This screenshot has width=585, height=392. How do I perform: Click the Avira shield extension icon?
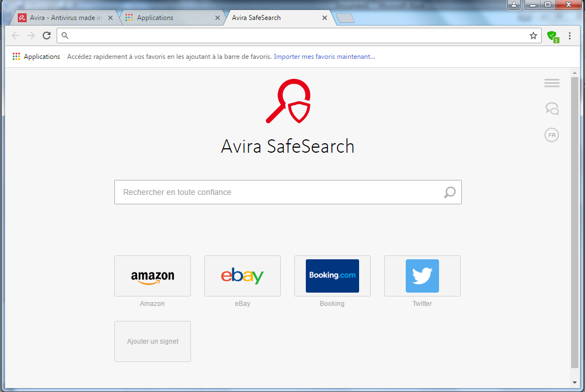point(552,36)
